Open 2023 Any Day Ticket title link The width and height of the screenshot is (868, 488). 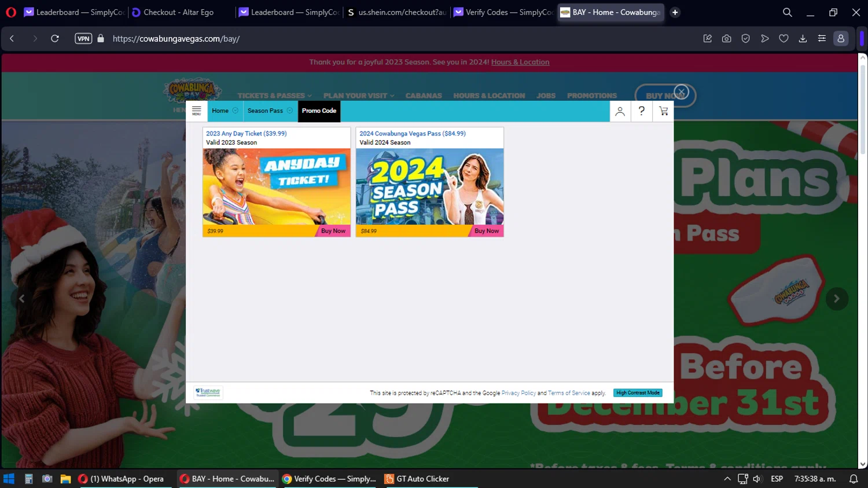click(246, 133)
